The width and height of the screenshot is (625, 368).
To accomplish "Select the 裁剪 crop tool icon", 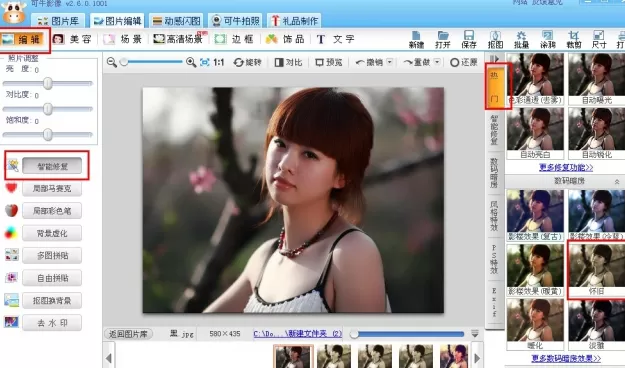I will [x=574, y=39].
